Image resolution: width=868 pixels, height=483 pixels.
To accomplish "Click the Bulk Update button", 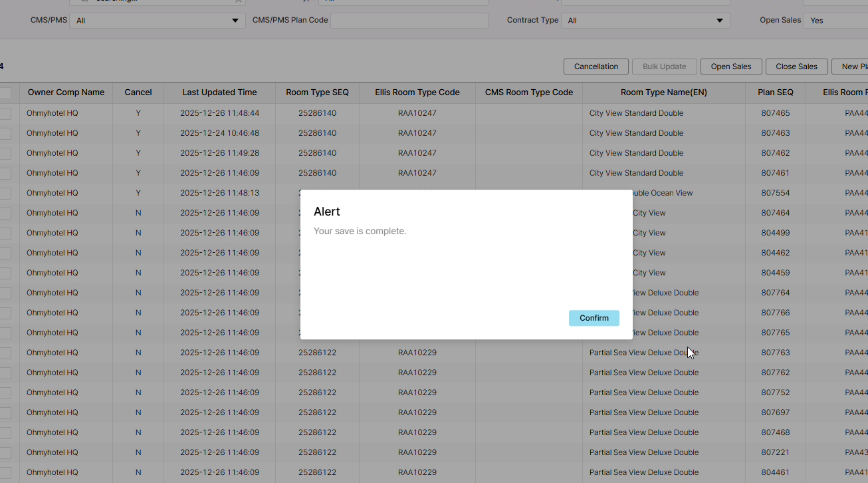I will pyautogui.click(x=664, y=67).
